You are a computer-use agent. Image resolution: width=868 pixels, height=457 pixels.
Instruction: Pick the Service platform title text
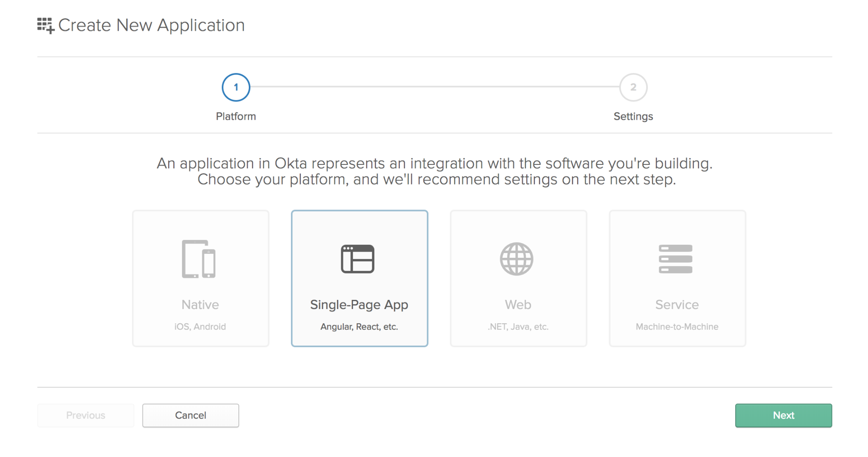click(677, 305)
